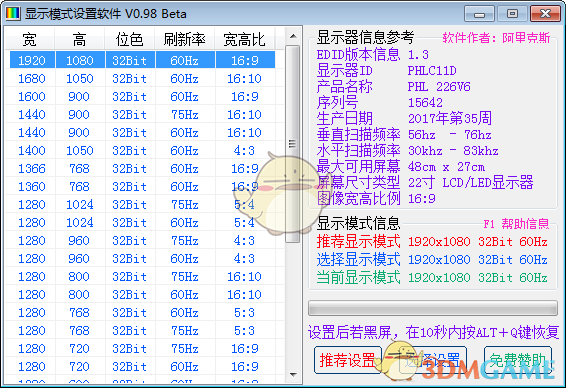
Task: Click the 显示器ID value PHLC11D
Action: pyautogui.click(x=432, y=70)
